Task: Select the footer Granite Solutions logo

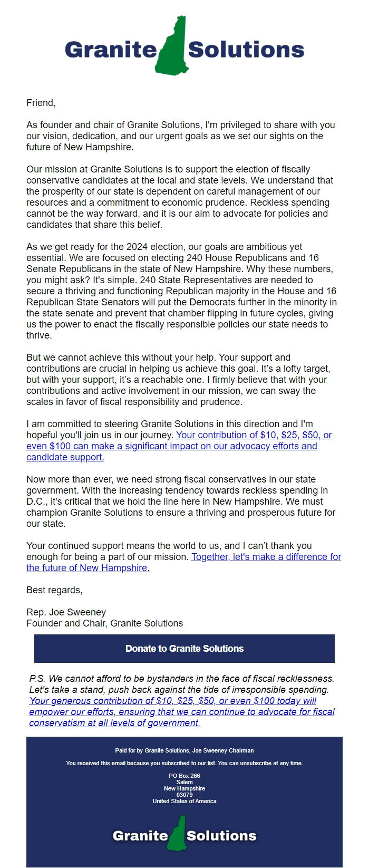Action: (x=183, y=835)
